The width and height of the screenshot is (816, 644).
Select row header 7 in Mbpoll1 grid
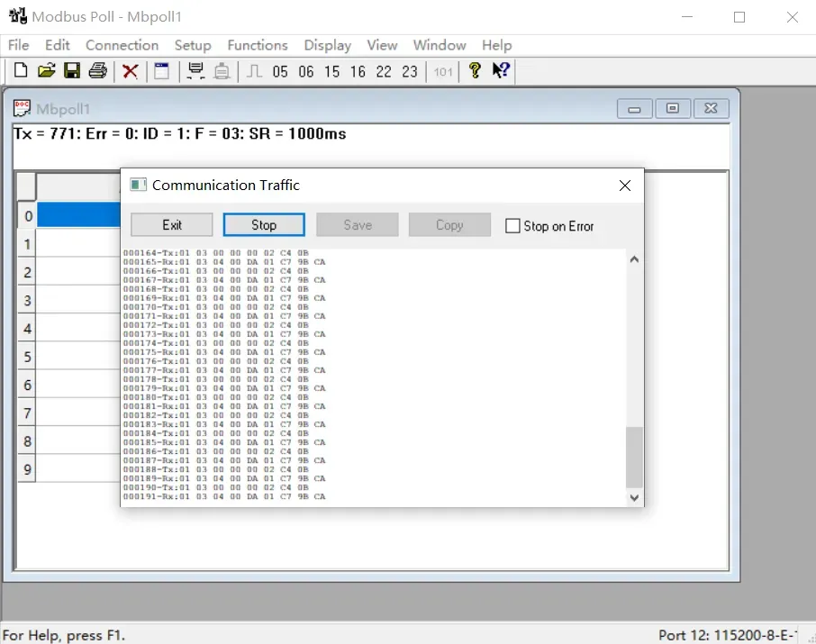coord(27,413)
